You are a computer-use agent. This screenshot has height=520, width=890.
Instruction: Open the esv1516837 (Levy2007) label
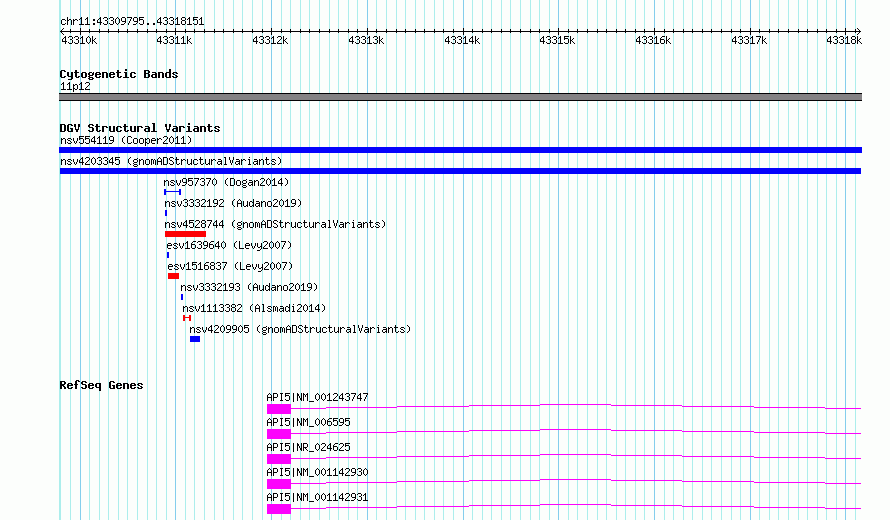(230, 266)
